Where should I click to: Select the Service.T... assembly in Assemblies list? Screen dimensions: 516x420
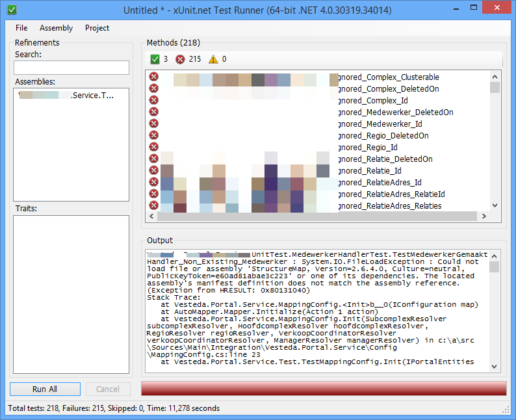point(70,96)
